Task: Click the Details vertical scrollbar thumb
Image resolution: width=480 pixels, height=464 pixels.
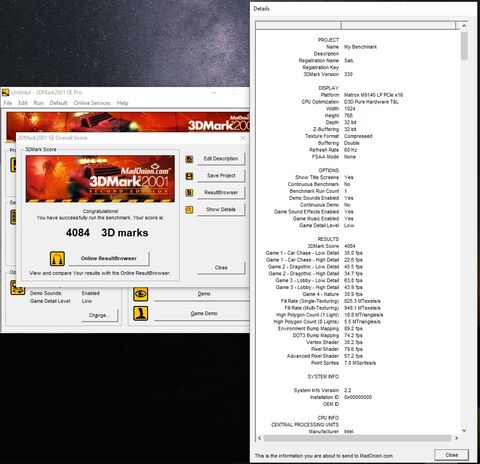Action: click(x=464, y=46)
